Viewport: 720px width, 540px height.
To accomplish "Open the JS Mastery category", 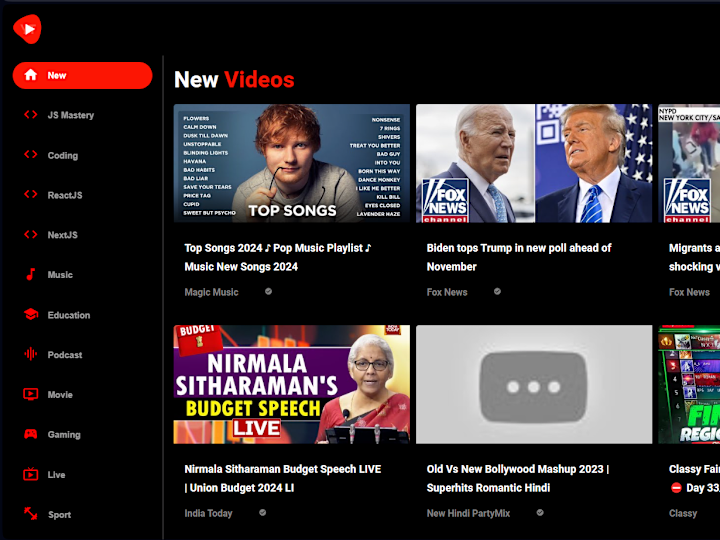I will pyautogui.click(x=71, y=115).
